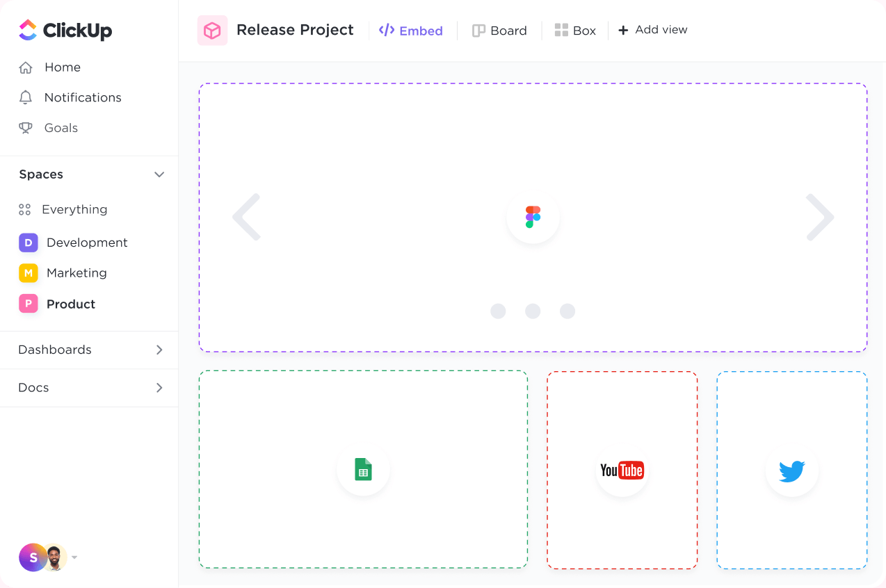Open the Notifications bell

25,97
